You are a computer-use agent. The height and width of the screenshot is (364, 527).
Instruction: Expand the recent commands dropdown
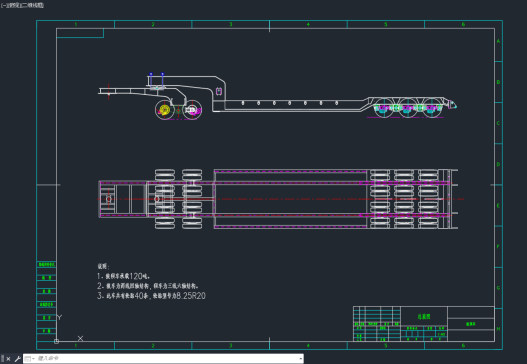(x=30, y=359)
